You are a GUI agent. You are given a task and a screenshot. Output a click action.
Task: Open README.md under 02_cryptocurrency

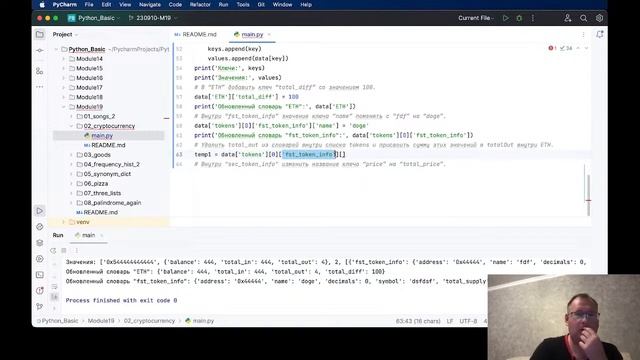108,145
